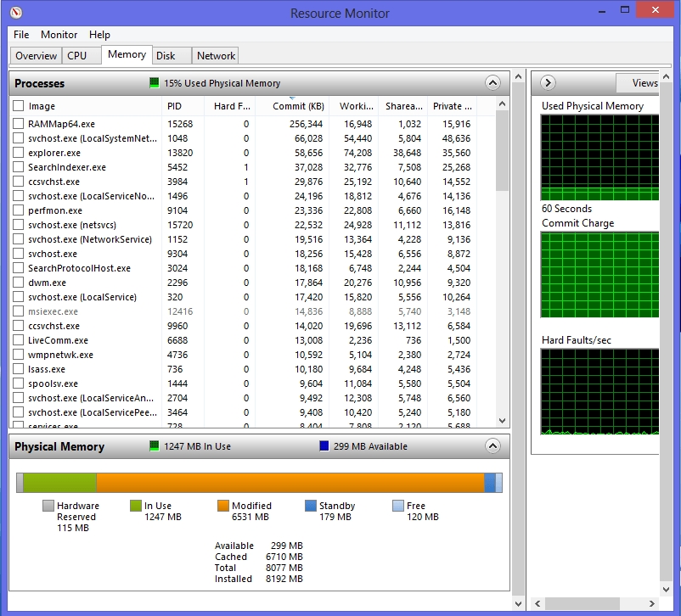Click graphs pane horizontal scroll-right arrow
The image size is (681, 616).
pos(651,603)
